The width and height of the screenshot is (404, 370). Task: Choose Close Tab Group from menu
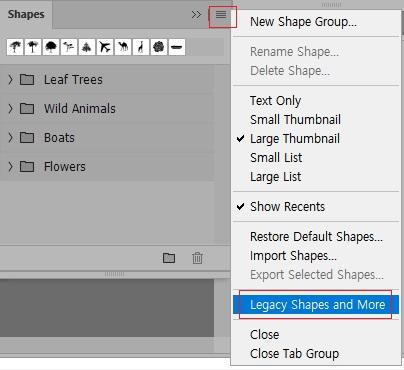pos(294,354)
